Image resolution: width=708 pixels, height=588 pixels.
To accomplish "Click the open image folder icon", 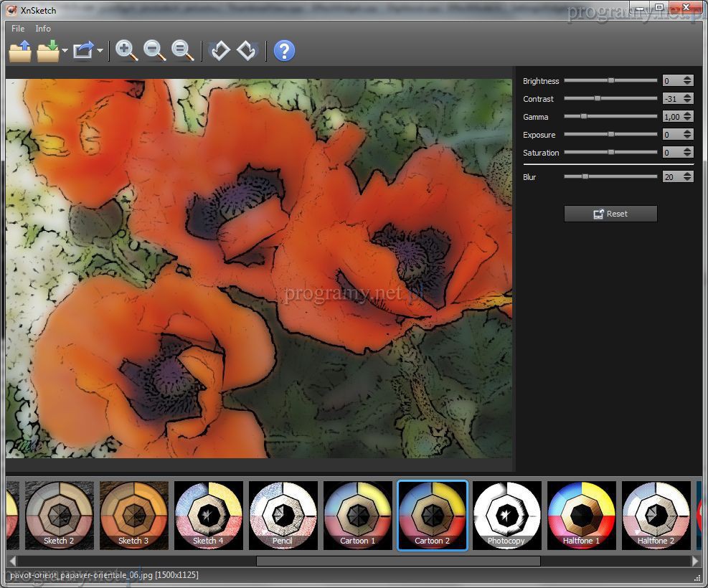I will tap(20, 51).
